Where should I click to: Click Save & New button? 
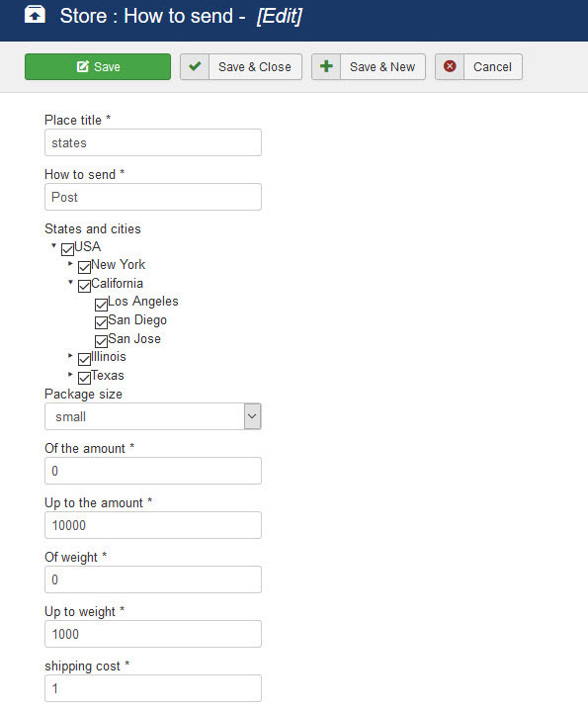click(x=369, y=66)
